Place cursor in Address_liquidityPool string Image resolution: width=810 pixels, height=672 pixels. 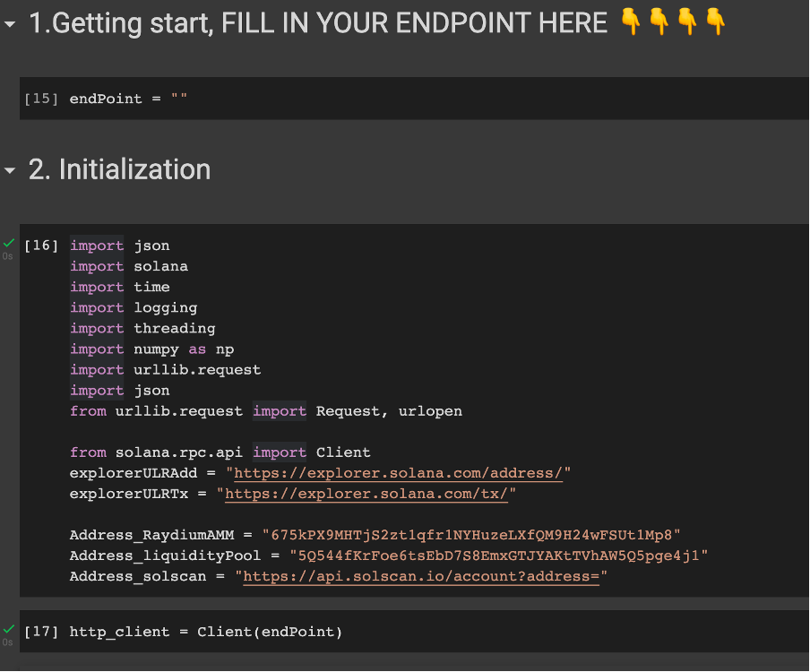pyautogui.click(x=498, y=556)
